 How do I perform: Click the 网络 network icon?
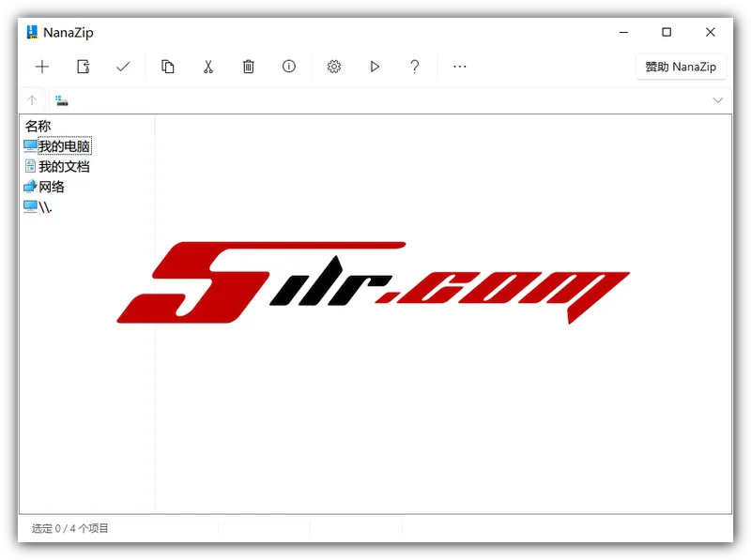(x=30, y=186)
